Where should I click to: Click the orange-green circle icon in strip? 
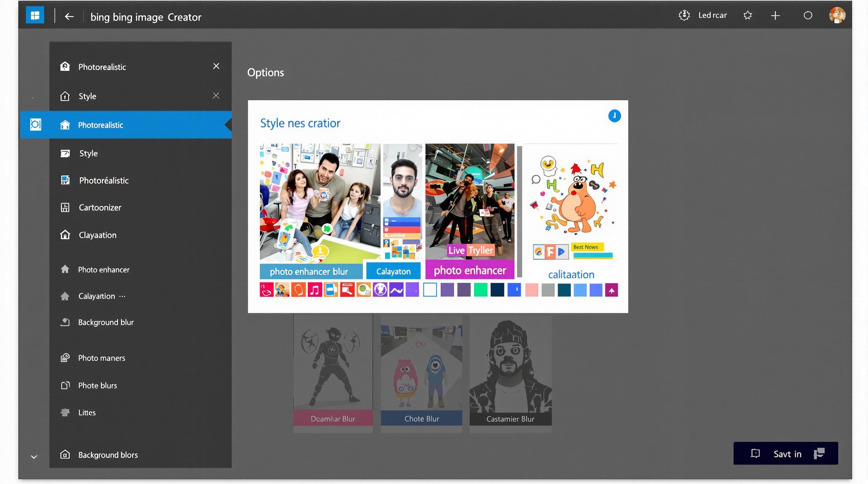tap(364, 290)
